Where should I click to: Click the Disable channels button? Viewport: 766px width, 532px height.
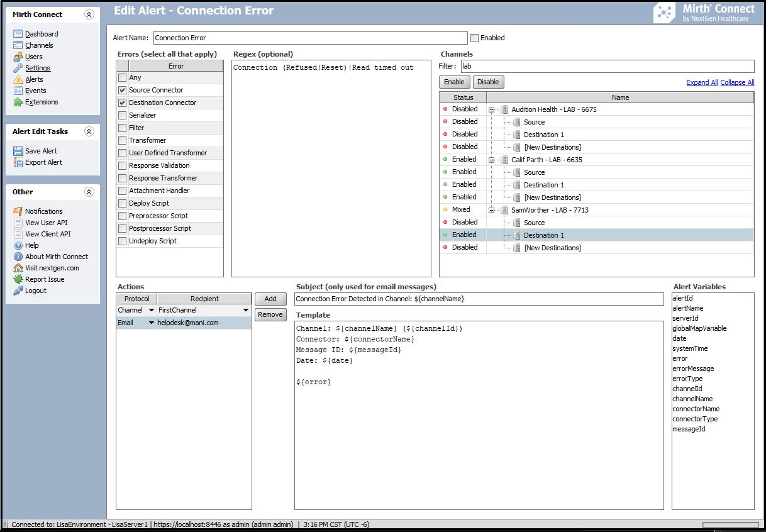coord(488,82)
